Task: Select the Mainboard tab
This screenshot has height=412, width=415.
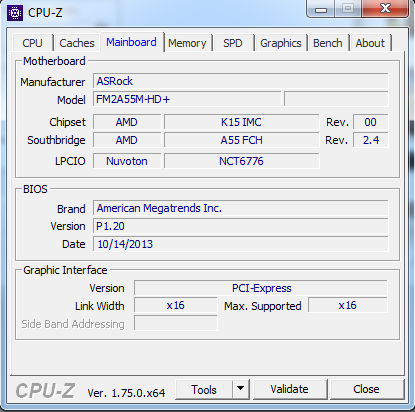Action: tap(131, 42)
